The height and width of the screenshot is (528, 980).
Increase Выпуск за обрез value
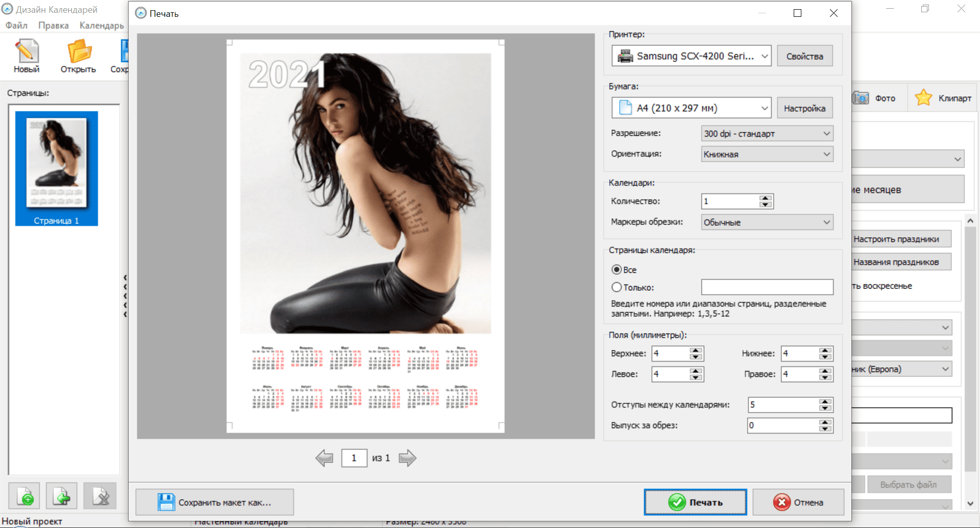coord(825,422)
